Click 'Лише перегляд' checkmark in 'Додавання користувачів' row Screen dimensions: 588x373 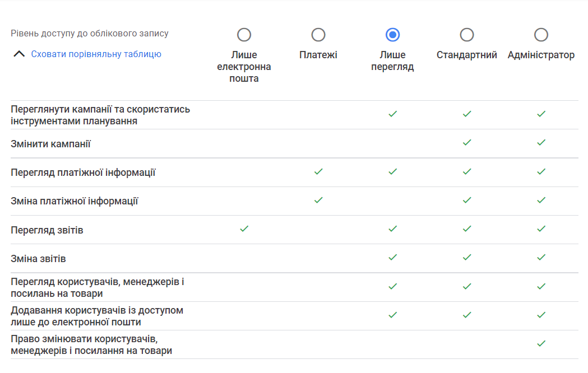[392, 315]
